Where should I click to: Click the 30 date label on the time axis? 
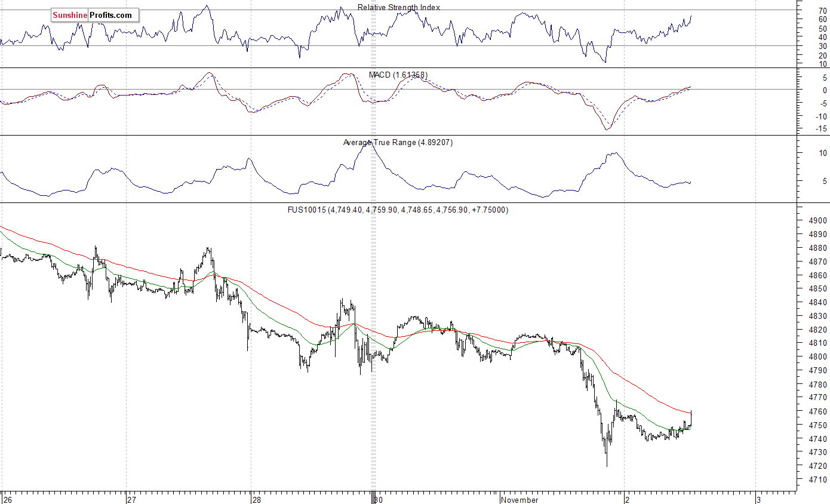coord(378,499)
